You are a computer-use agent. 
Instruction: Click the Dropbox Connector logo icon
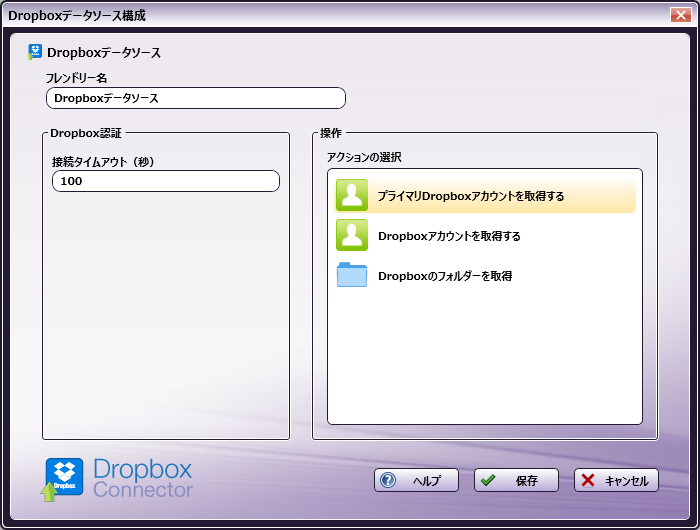62,480
